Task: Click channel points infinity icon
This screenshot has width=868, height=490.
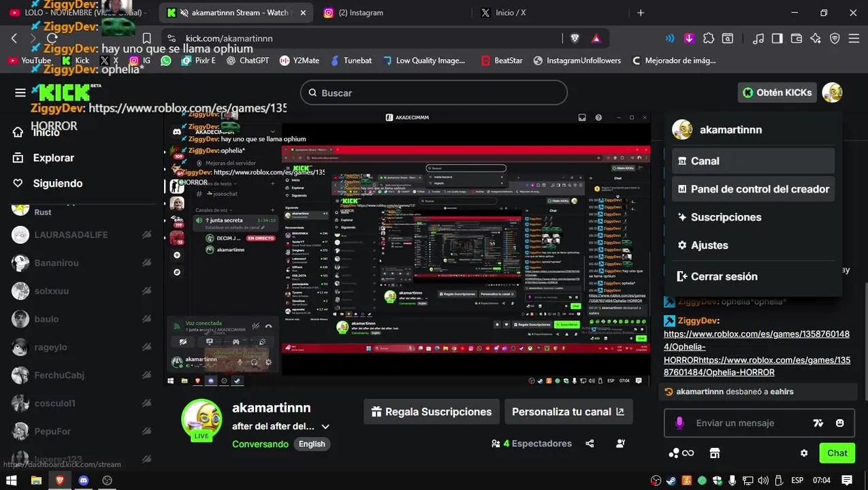Action: pos(681,453)
